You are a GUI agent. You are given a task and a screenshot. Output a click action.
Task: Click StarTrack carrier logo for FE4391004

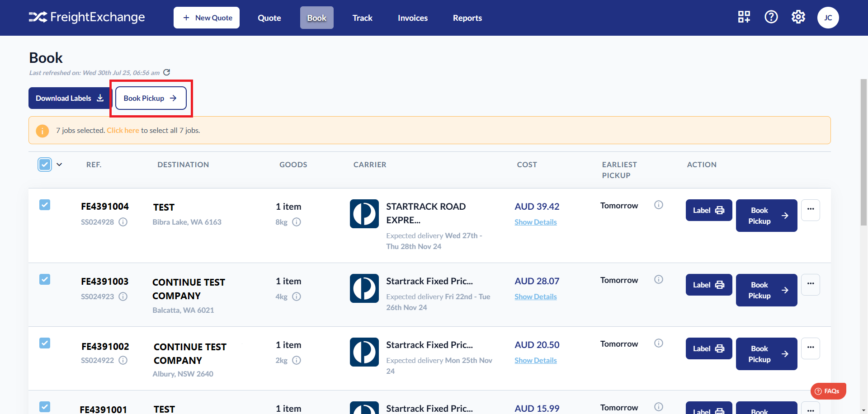click(x=364, y=214)
